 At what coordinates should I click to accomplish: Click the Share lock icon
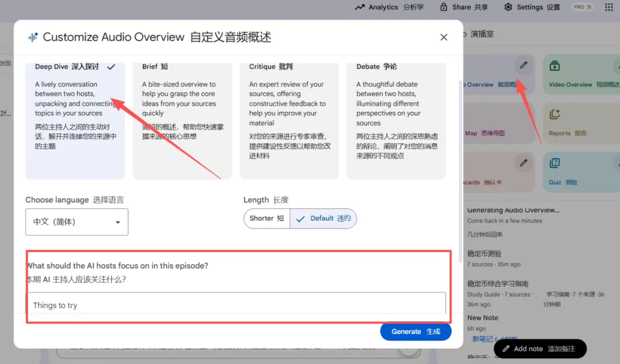point(444,7)
